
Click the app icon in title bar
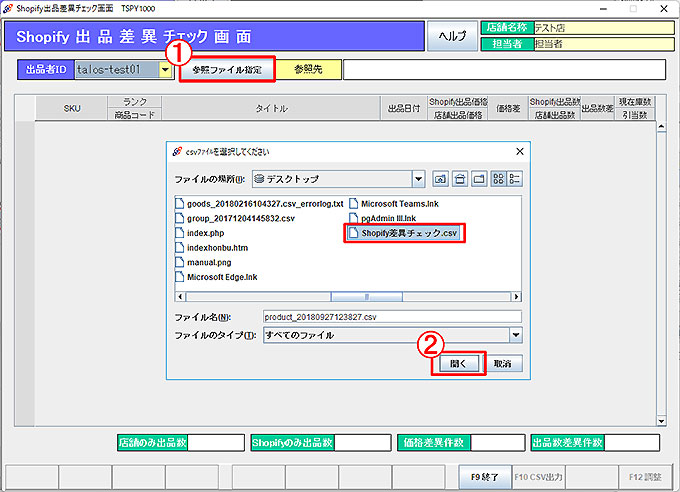[7, 8]
